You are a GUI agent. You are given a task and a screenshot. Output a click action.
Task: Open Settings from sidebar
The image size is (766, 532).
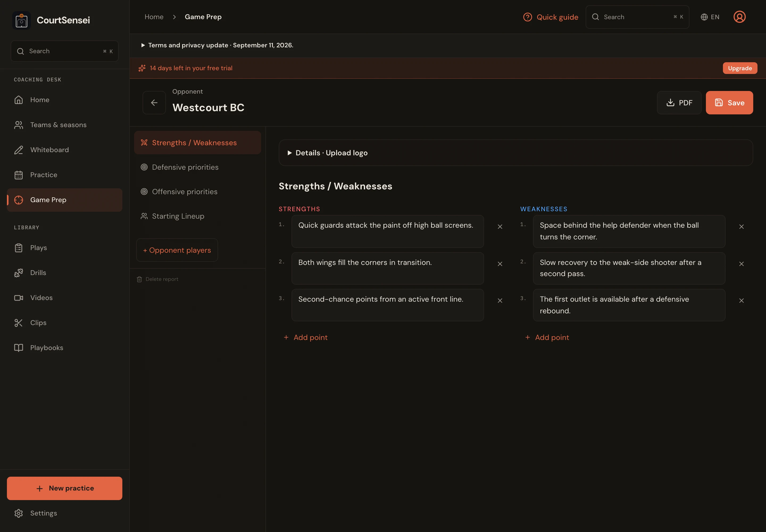coord(64,513)
